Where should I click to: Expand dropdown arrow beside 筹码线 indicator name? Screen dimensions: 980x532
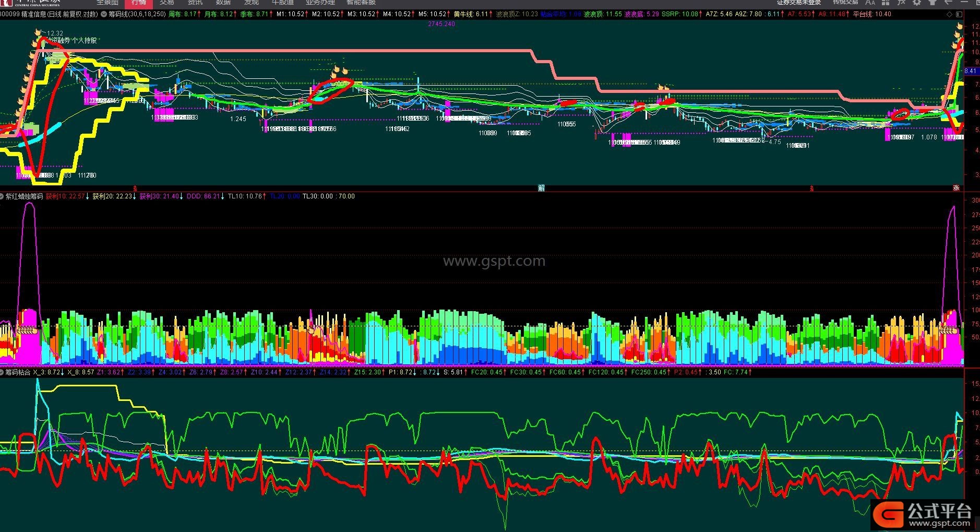tap(104, 14)
